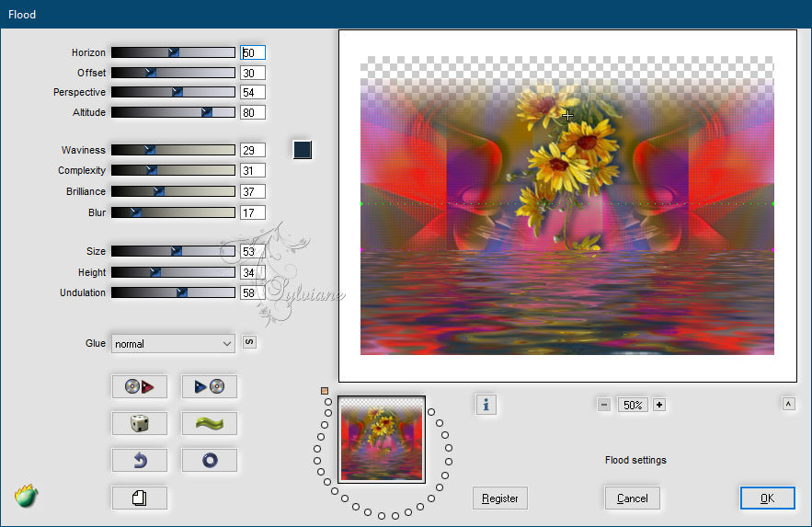Click the small 'S' button beside Glue
This screenshot has height=527, width=812.
249,342
